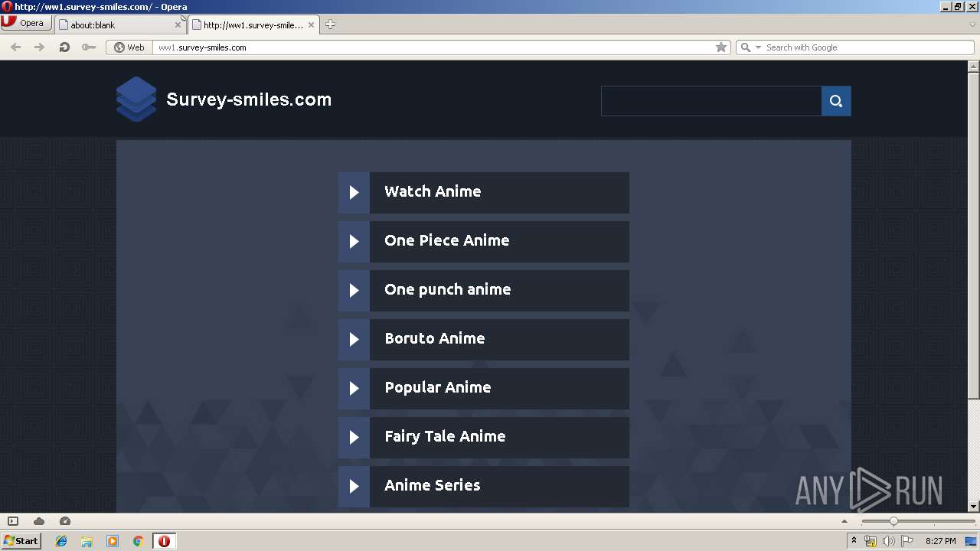Show hidden tray icons arrow
980x551 pixels.
pos(854,541)
